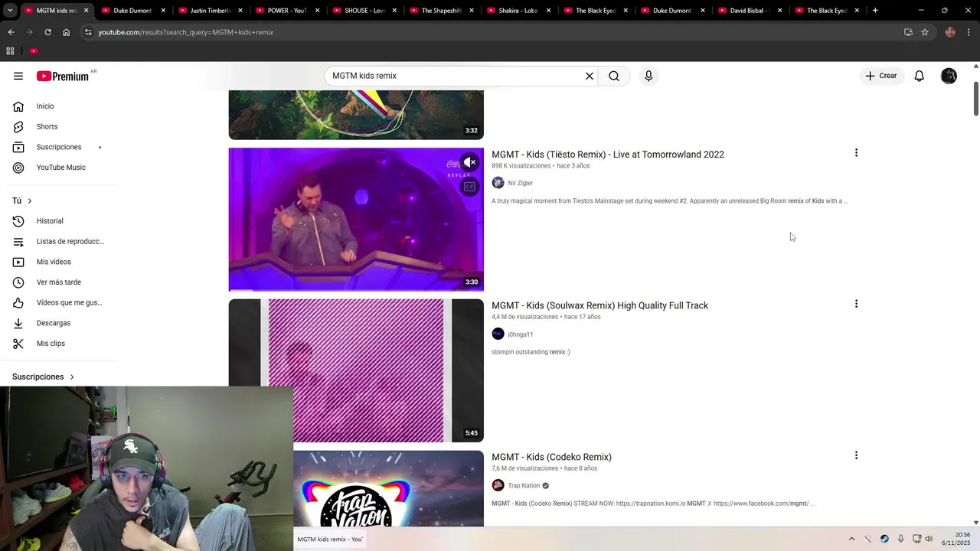Switch to the Shakira - Loba tab

point(518,11)
